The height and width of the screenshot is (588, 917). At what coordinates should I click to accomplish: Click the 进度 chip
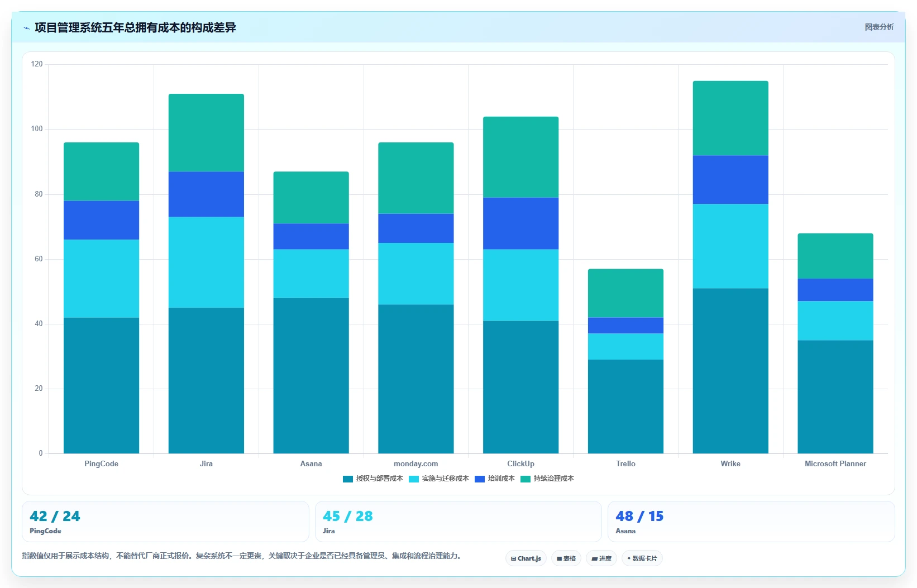tap(601, 558)
